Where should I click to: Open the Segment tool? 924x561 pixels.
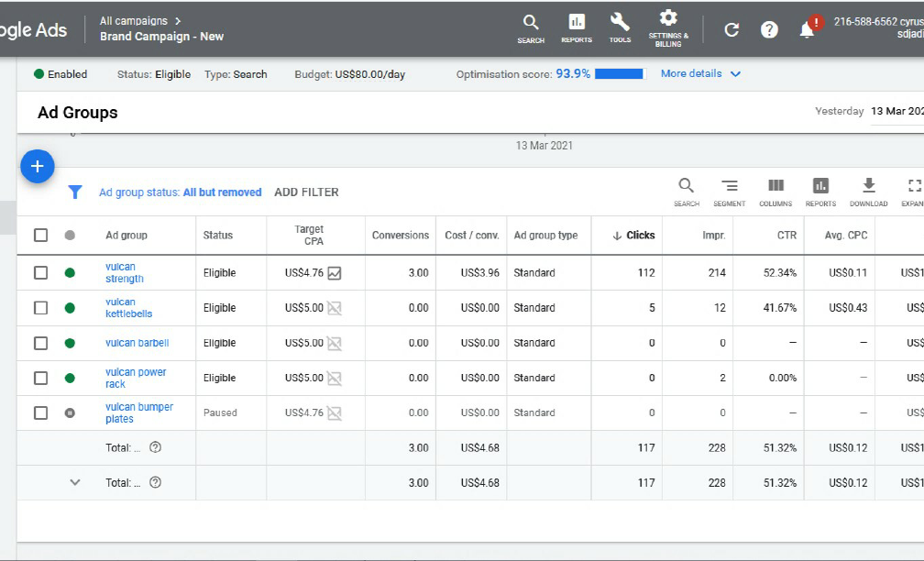(x=730, y=192)
